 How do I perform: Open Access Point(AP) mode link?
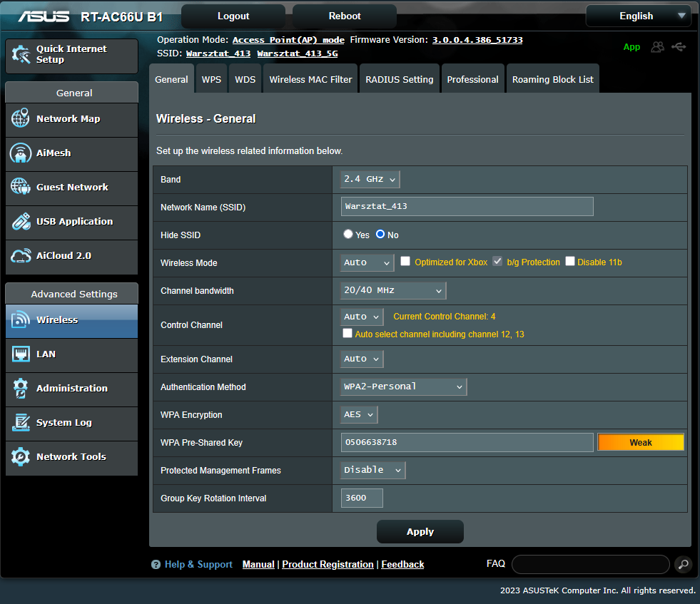(288, 40)
